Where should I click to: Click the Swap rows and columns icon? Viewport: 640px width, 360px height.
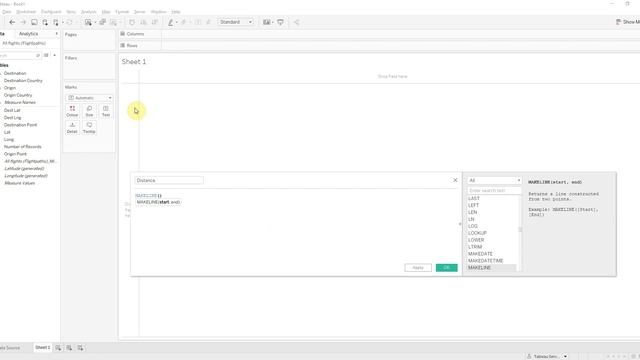click(132, 22)
